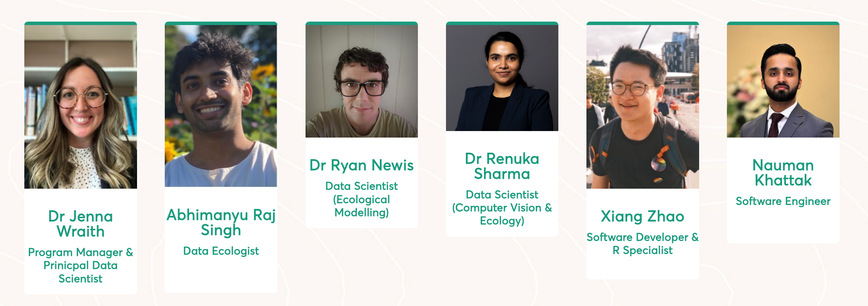Click the green top bar of Nauman Khattak's card
The height and width of the screenshot is (306, 868).
[783, 23]
